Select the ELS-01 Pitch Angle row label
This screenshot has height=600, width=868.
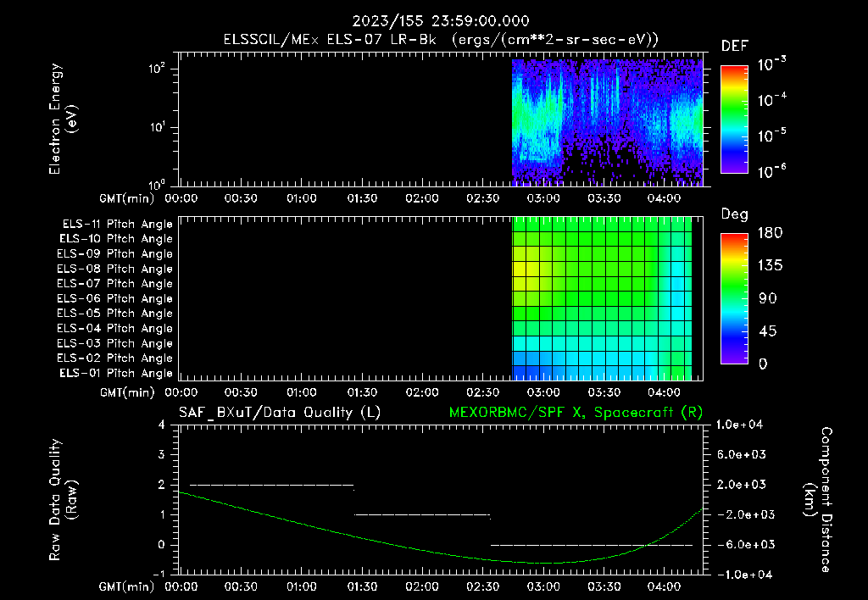tap(116, 373)
